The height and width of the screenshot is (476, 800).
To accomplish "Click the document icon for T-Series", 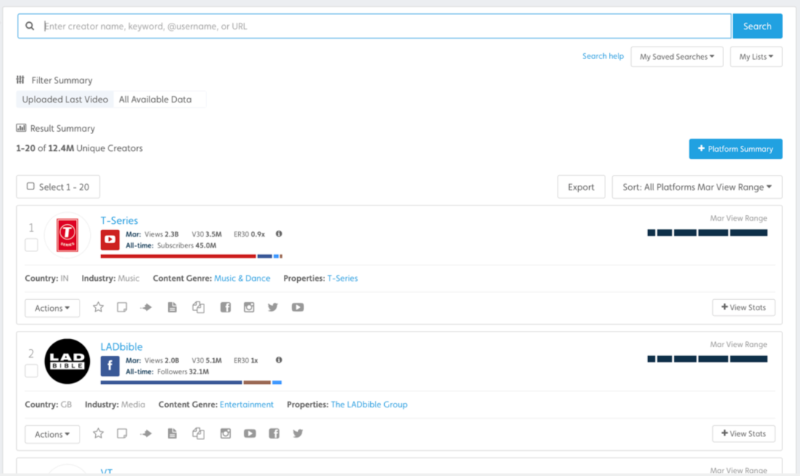I will click(x=172, y=307).
